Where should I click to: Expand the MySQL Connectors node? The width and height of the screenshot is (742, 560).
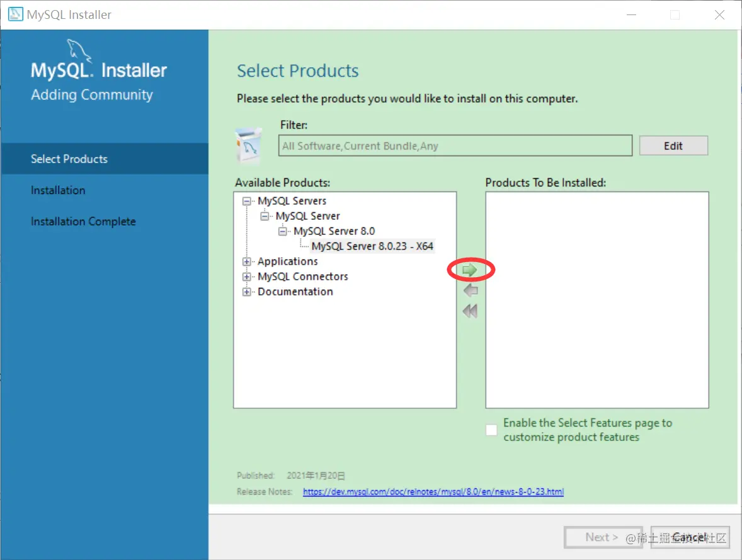tap(246, 277)
